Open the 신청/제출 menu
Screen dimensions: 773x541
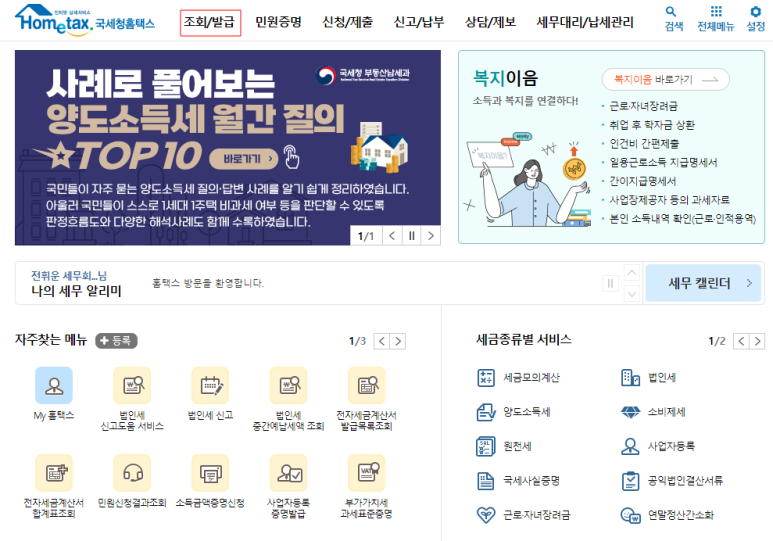[x=348, y=22]
